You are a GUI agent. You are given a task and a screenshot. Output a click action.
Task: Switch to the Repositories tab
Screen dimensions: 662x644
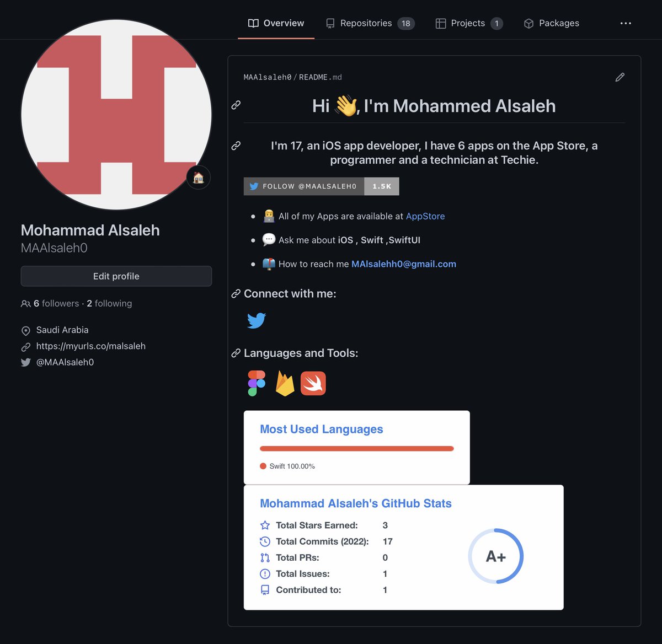[x=370, y=23]
